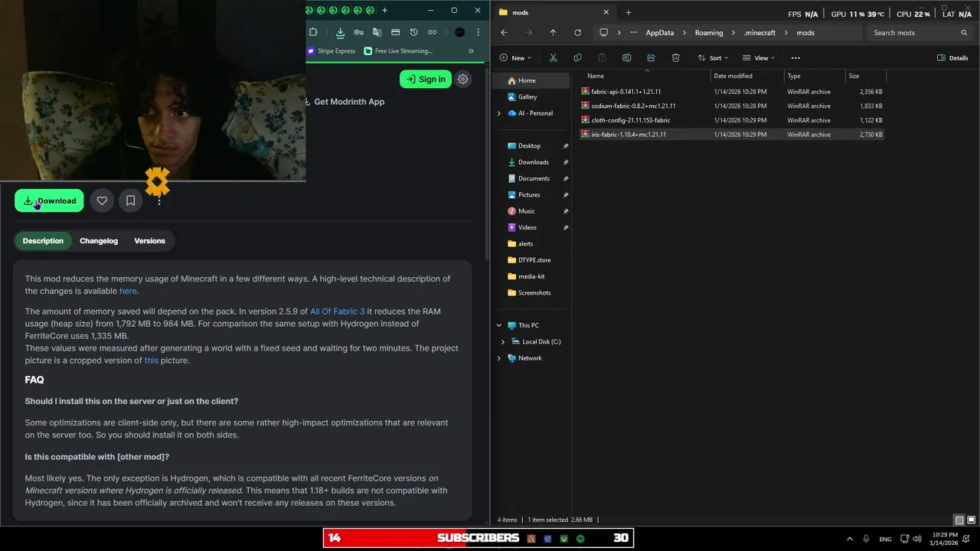
Task: Open Stripe Express bookmark
Action: point(332,51)
